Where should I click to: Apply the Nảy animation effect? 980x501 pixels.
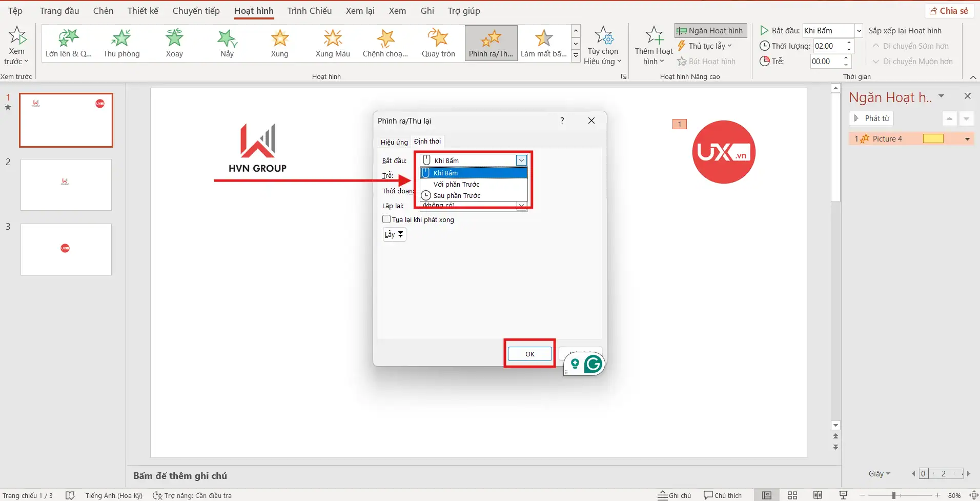(x=227, y=43)
